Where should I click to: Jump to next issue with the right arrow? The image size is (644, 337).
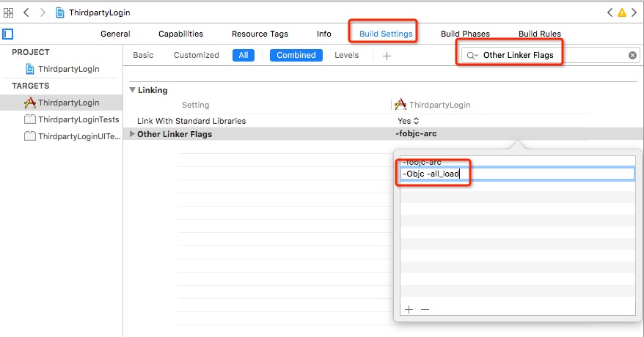634,12
